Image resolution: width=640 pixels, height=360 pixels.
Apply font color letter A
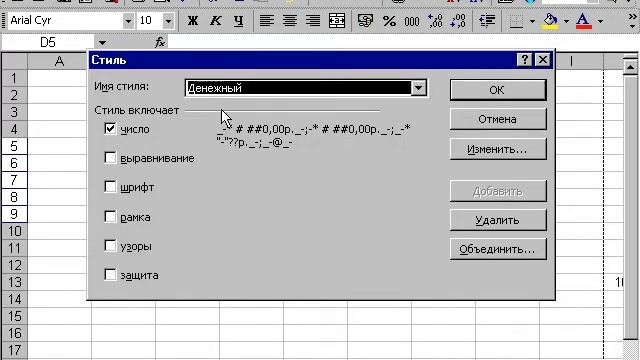(x=584, y=20)
